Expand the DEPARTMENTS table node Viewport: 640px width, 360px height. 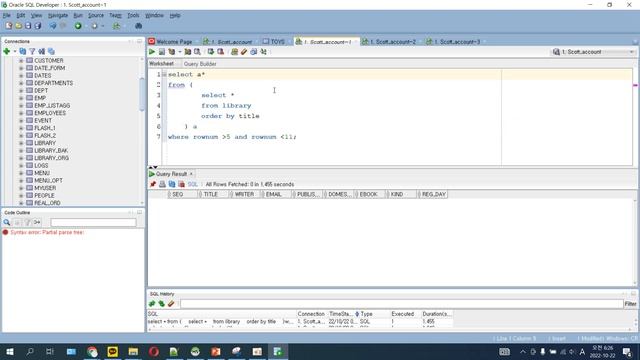click(21, 83)
